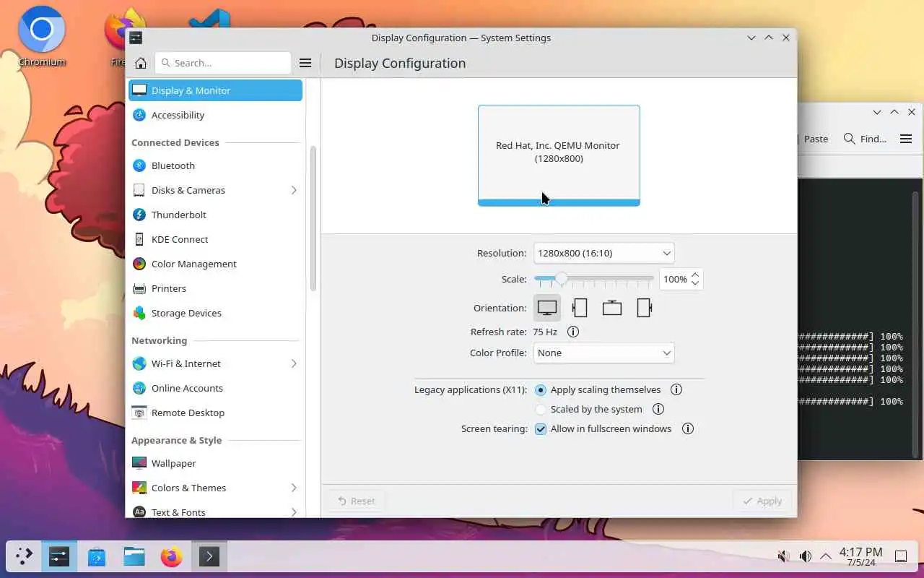The image size is (924, 578).
Task: Expand Disks & Cameras chevron
Action: 294,190
